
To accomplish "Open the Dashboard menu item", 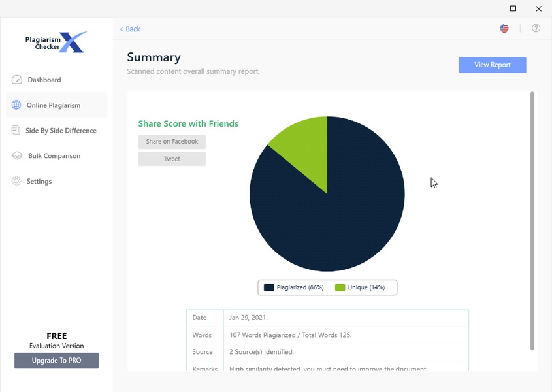I will (44, 80).
